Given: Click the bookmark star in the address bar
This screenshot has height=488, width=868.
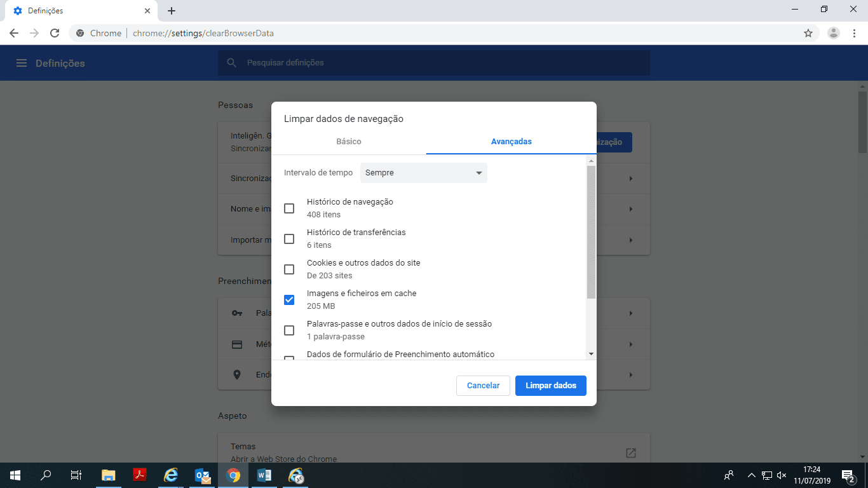Looking at the screenshot, I should [x=808, y=33].
